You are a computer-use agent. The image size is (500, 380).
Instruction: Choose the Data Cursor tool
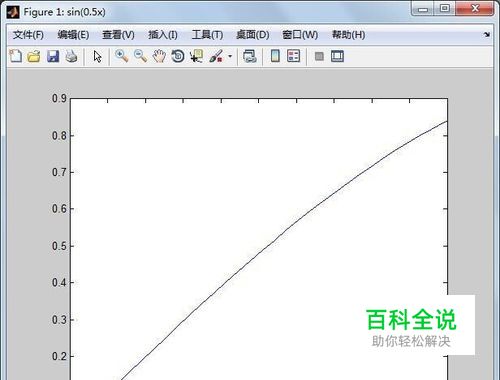click(197, 56)
